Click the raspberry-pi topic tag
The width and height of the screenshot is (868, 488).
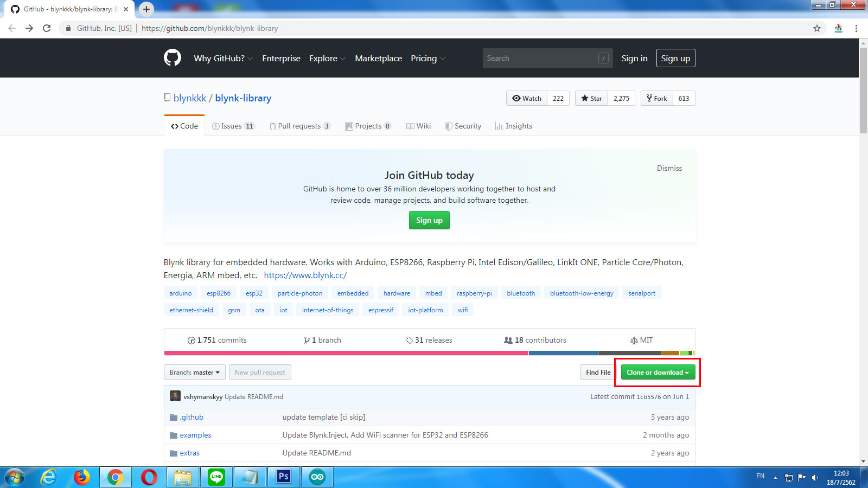(474, 293)
